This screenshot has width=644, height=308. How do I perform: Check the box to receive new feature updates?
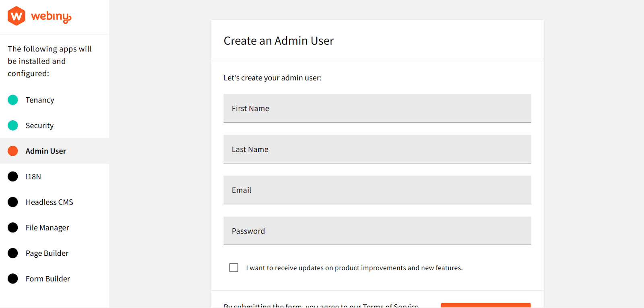233,267
